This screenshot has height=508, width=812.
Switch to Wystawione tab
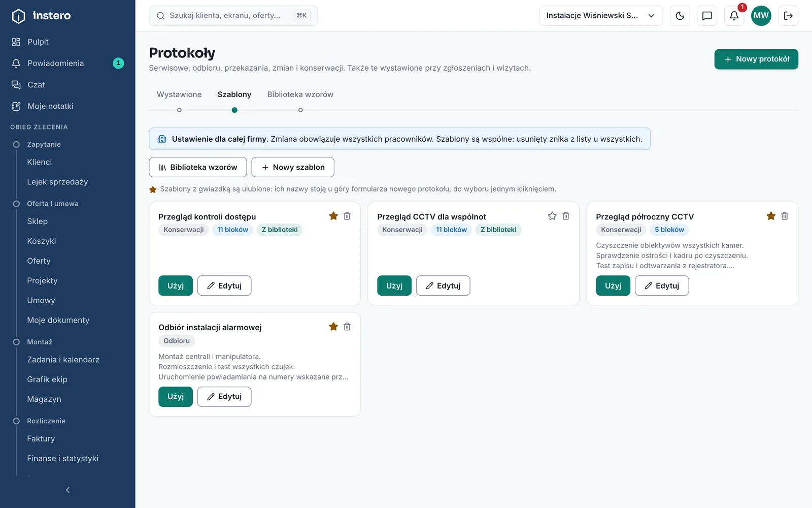click(179, 94)
